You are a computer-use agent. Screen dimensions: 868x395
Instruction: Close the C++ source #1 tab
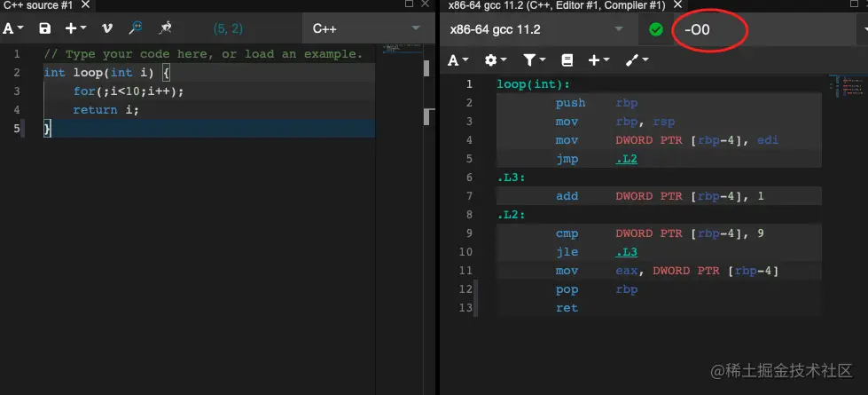point(85,5)
